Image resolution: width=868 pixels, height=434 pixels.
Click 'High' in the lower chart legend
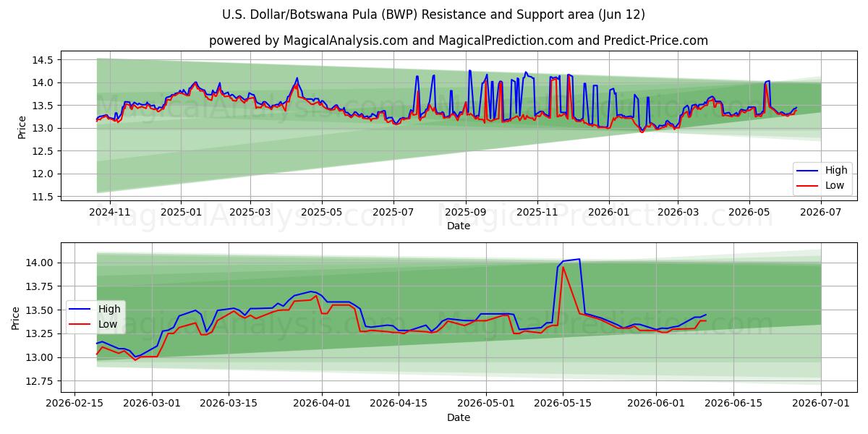[109, 309]
